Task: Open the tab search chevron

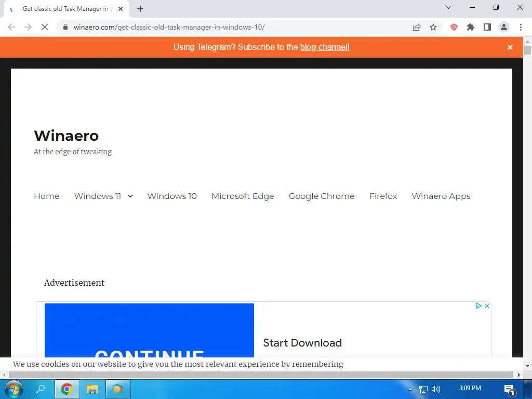Action: point(448,7)
